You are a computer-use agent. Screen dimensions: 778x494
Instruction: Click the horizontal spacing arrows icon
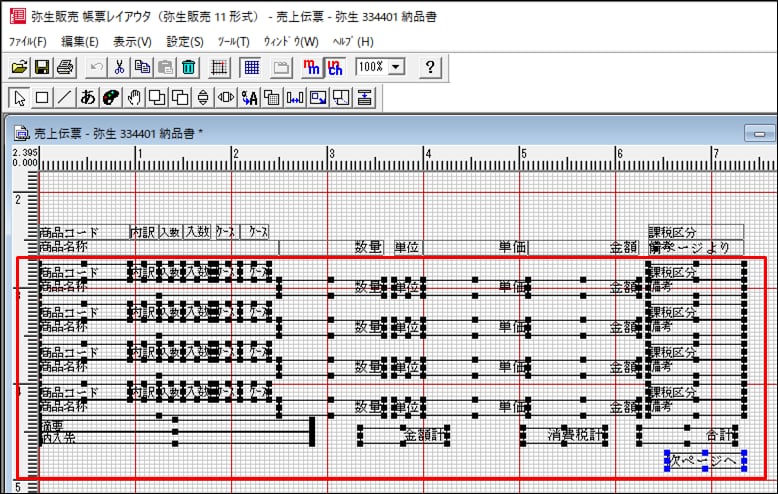click(x=226, y=98)
